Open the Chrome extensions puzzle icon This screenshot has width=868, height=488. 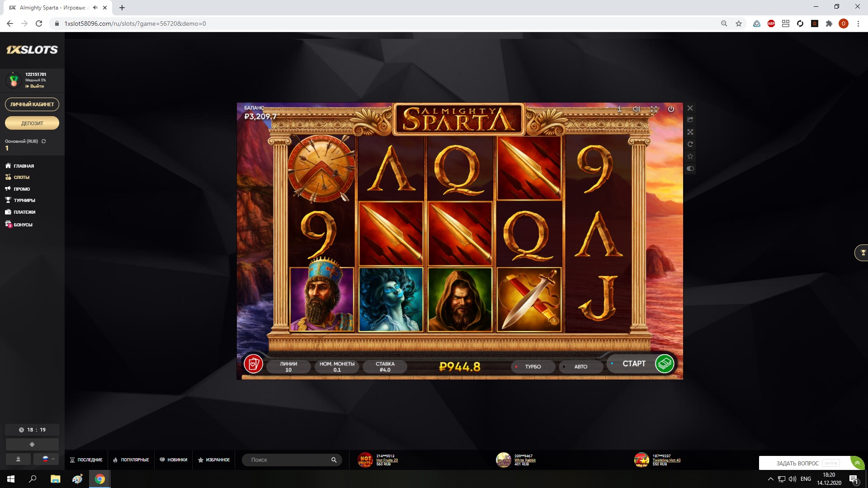829,23
